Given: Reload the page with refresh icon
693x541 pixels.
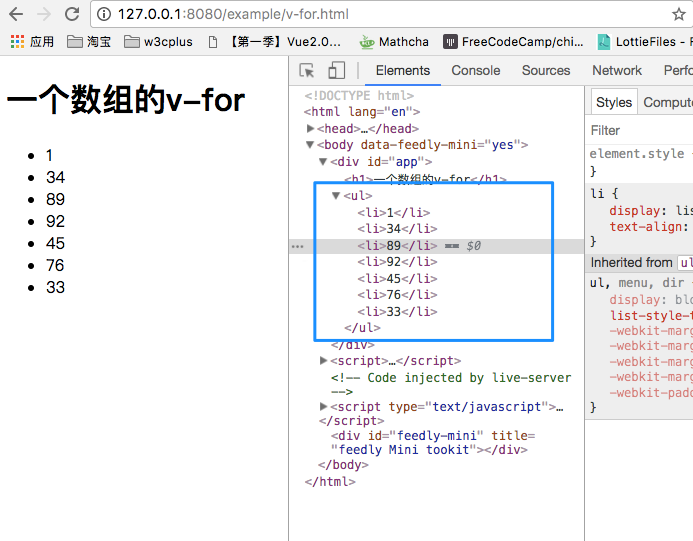Looking at the screenshot, I should [72, 14].
